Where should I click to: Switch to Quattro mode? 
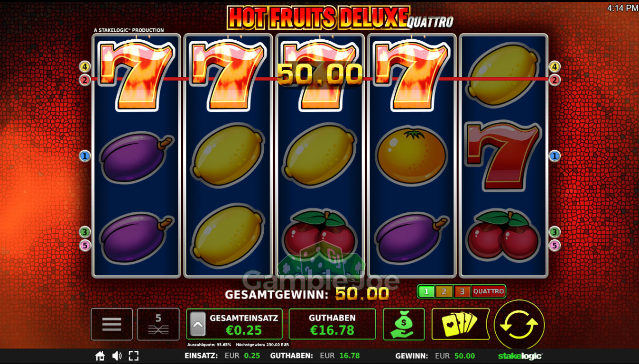tap(488, 291)
